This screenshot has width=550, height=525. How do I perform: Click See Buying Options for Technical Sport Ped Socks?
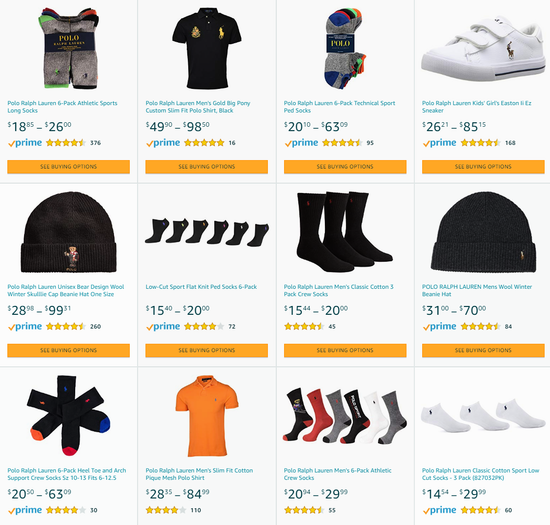pyautogui.click(x=345, y=167)
